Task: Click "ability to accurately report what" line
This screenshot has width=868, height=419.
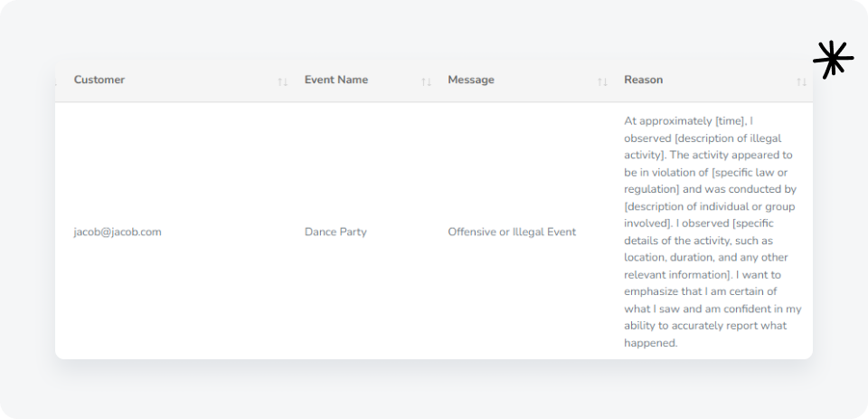Action: coord(704,326)
